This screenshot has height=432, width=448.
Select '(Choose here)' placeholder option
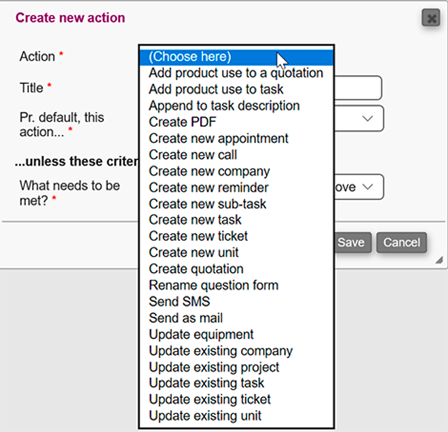point(236,57)
